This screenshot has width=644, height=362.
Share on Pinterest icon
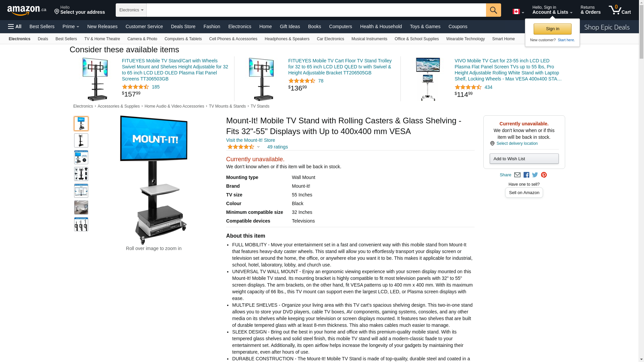[544, 175]
